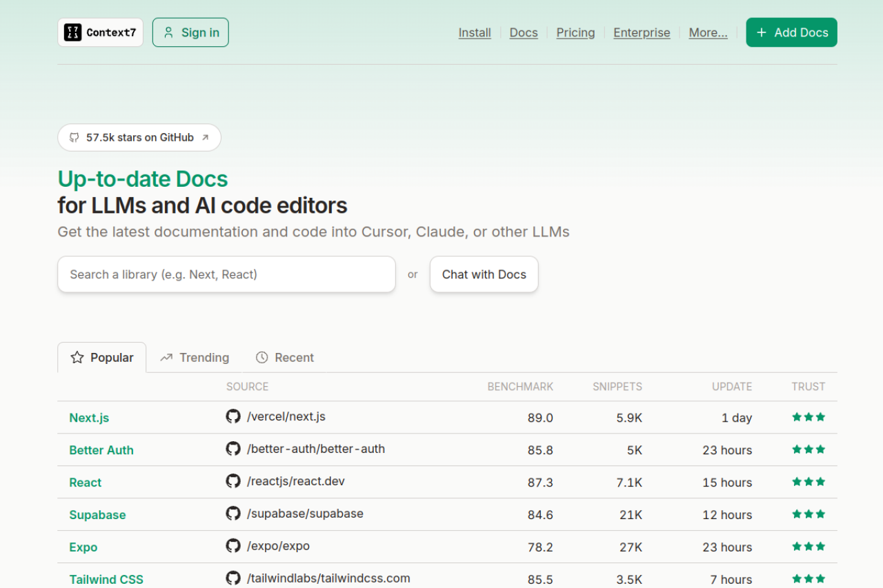
Task: Click the GitHub icon in stars badge
Action: coord(75,138)
